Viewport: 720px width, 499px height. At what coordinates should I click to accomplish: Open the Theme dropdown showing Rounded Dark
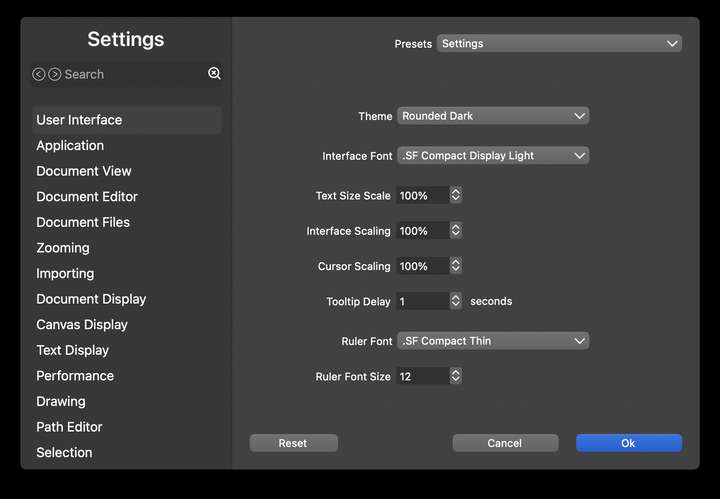[x=493, y=116]
